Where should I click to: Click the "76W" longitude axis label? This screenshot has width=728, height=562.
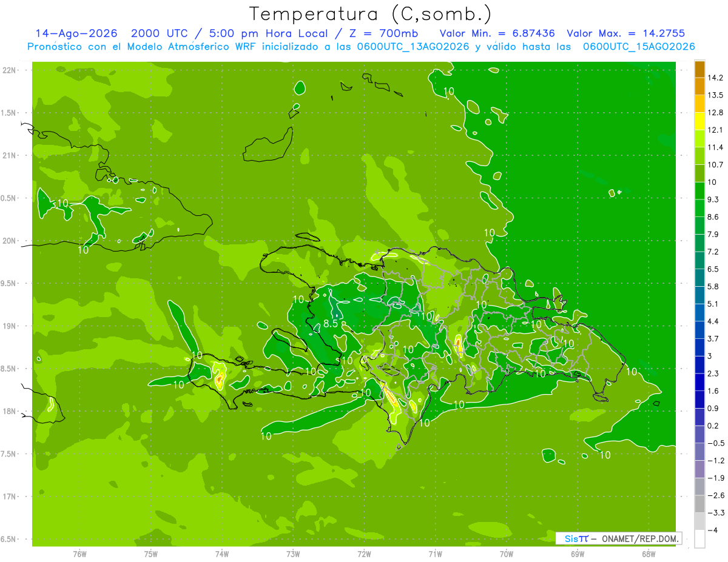(x=79, y=554)
